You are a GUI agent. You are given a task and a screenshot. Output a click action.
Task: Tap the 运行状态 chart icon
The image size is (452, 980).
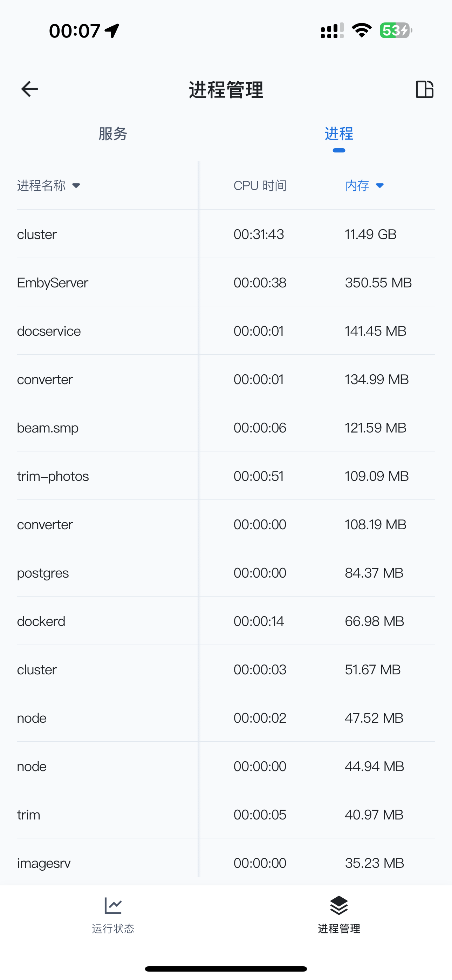point(113,905)
